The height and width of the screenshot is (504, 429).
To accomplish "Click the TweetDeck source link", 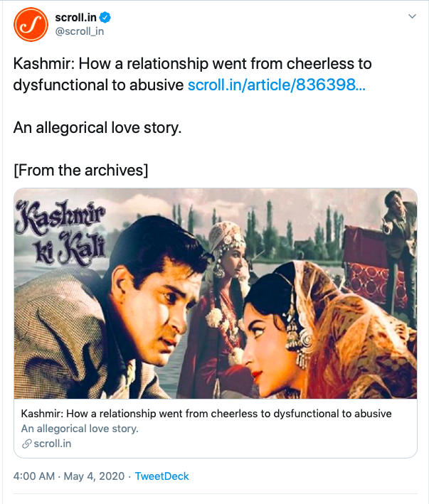I will pyautogui.click(x=161, y=476).
